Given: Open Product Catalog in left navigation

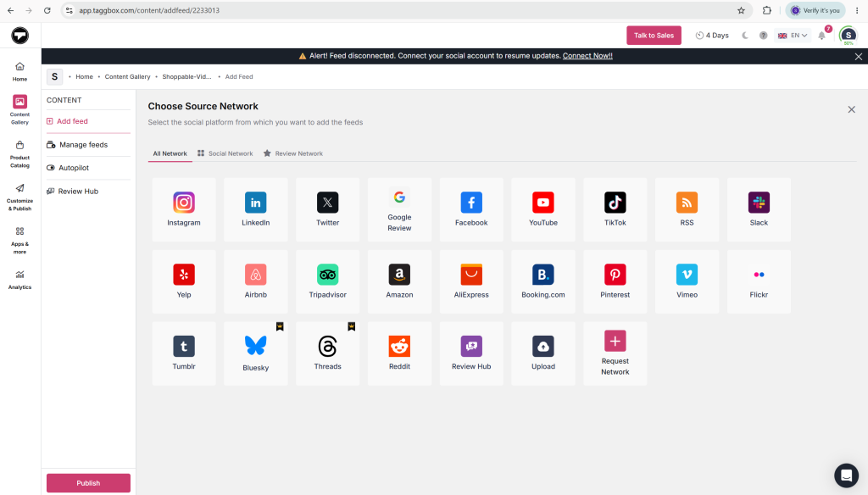Looking at the screenshot, I should click(x=20, y=153).
